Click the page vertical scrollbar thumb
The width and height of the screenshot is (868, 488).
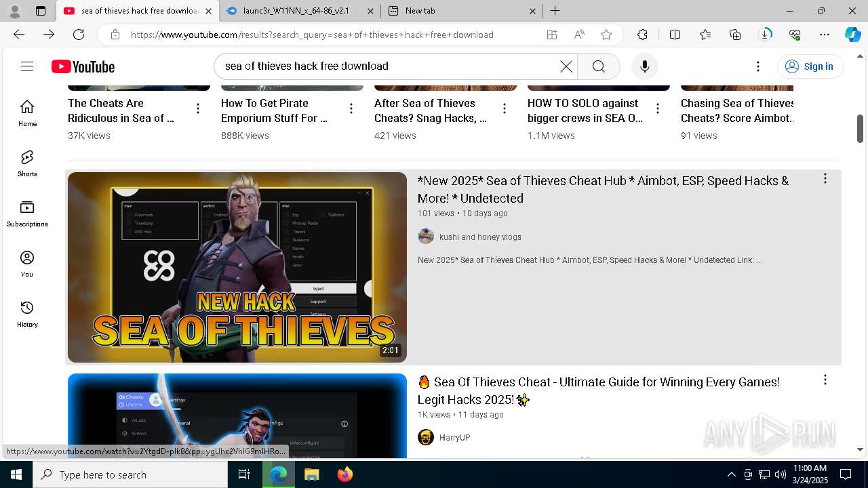[x=861, y=129]
